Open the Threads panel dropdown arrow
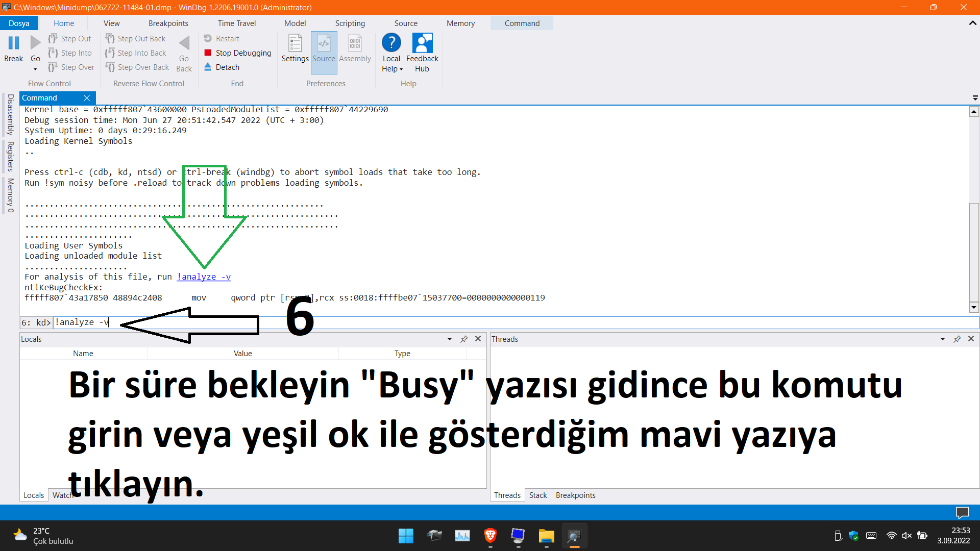The width and height of the screenshot is (980, 551). [x=943, y=339]
